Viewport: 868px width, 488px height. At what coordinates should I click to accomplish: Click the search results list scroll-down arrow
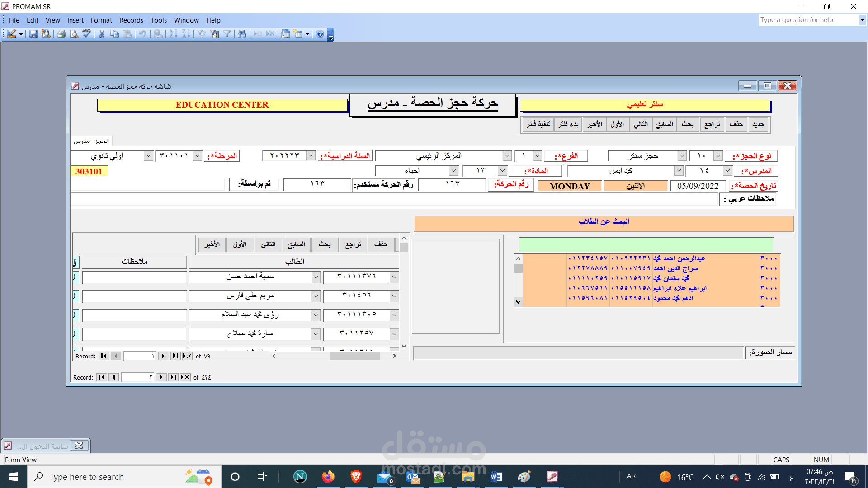518,302
